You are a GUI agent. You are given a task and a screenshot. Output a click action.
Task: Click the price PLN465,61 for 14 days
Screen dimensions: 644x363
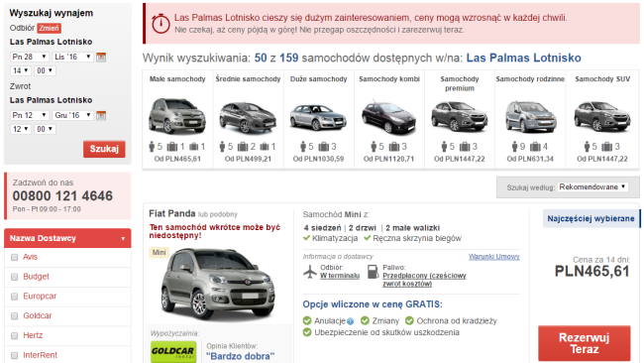pyautogui.click(x=591, y=272)
